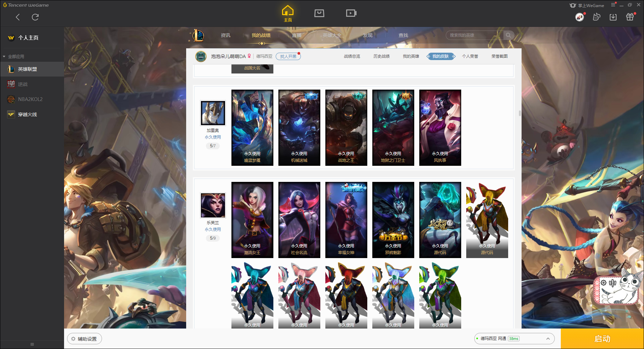644x349 pixels.
Task: Select 穿越火线 in the sidebar
Action: click(x=32, y=114)
